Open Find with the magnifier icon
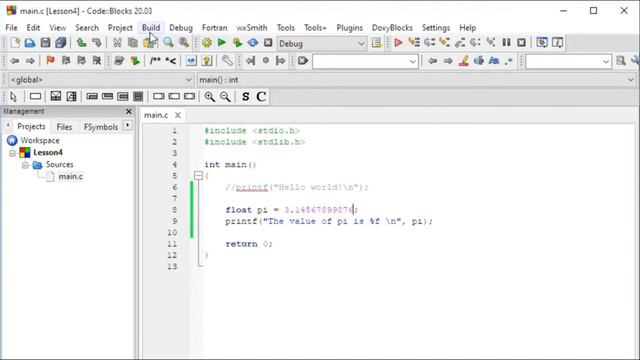This screenshot has height=360, width=640. tap(168, 43)
